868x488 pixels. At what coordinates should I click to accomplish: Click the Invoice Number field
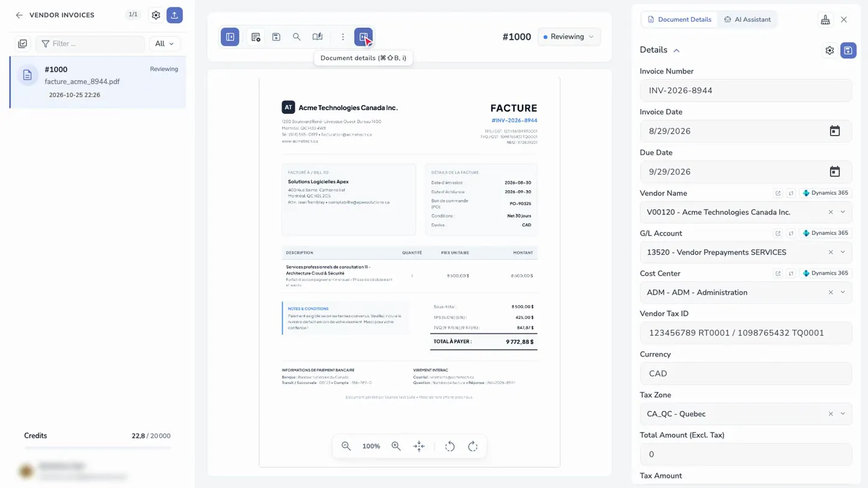[746, 90]
